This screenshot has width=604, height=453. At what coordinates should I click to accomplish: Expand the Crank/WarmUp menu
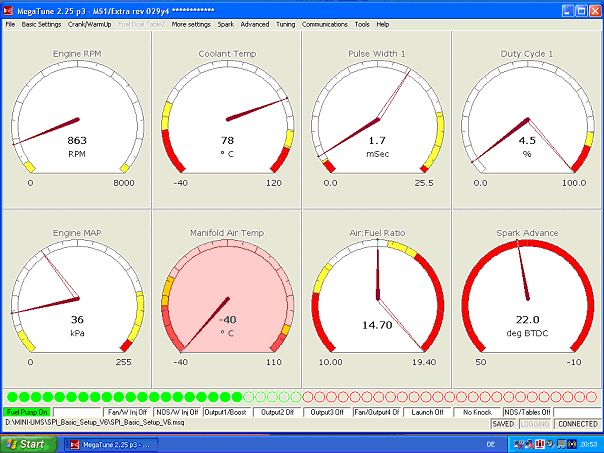pyautogui.click(x=90, y=24)
